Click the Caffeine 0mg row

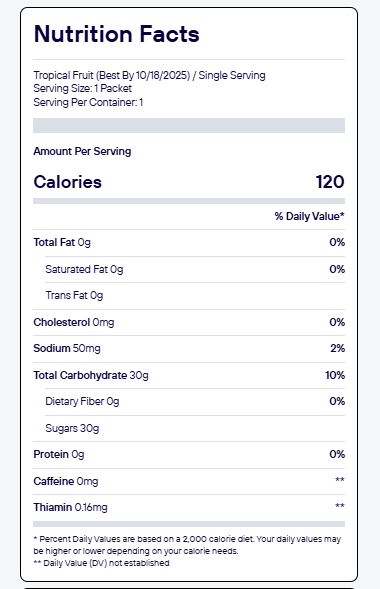[x=189, y=481]
